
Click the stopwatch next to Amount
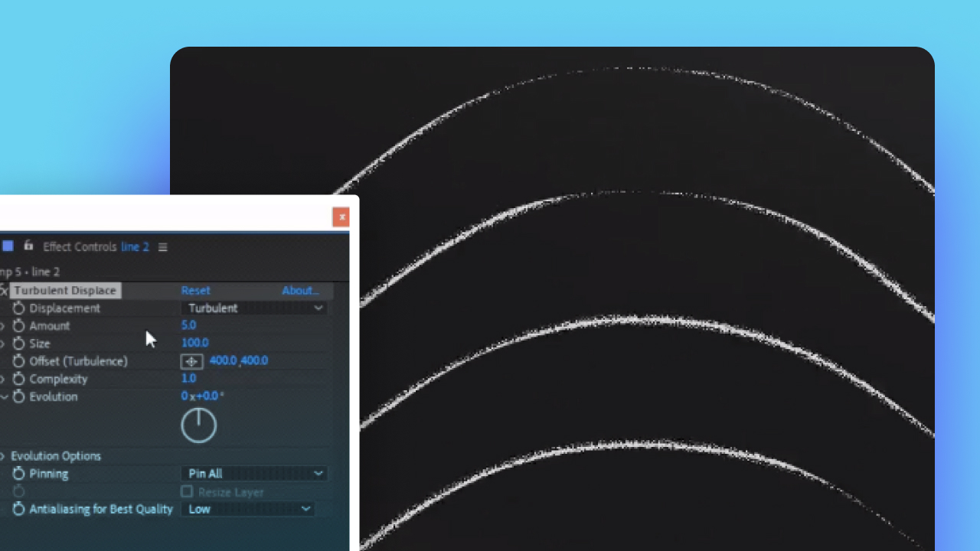coord(18,325)
